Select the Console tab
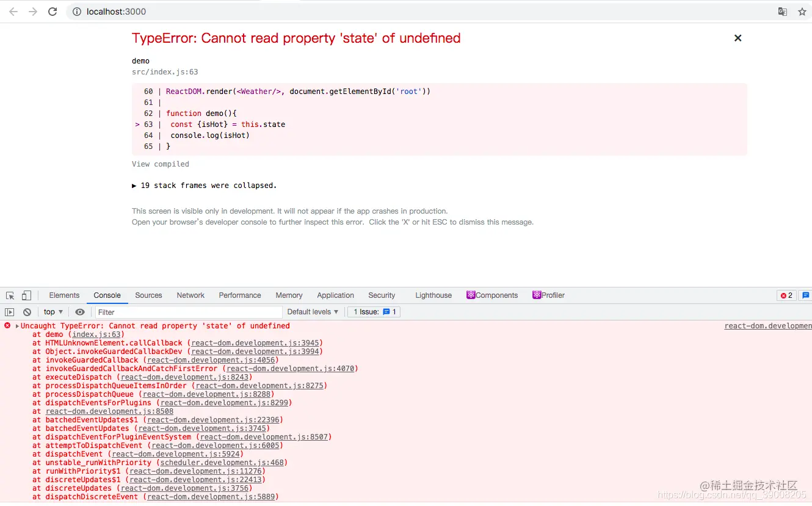The width and height of the screenshot is (812, 506). [x=107, y=295]
